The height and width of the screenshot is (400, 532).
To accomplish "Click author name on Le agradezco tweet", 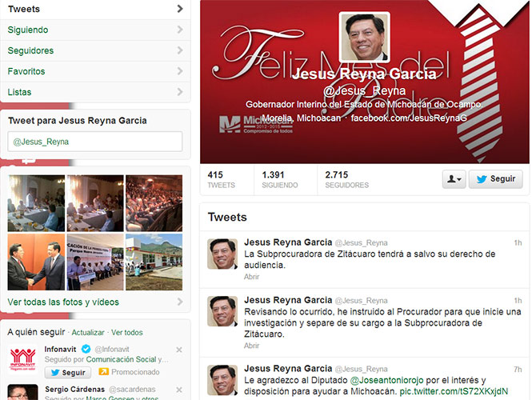I will [288, 369].
